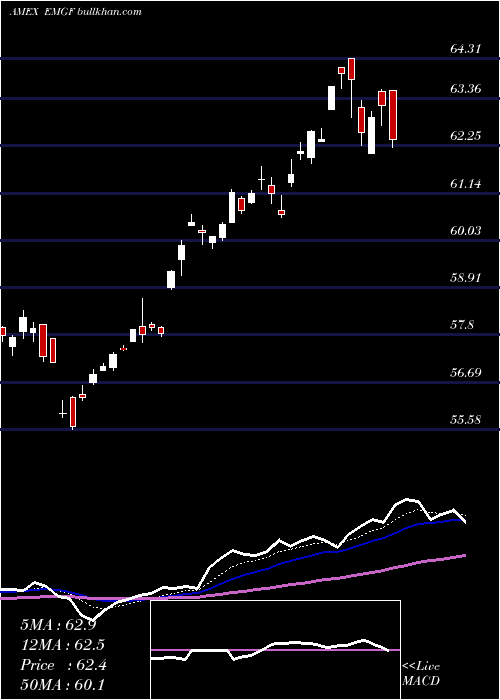
Task: Click the lowest red candle touching 55.58
Action: (73, 412)
